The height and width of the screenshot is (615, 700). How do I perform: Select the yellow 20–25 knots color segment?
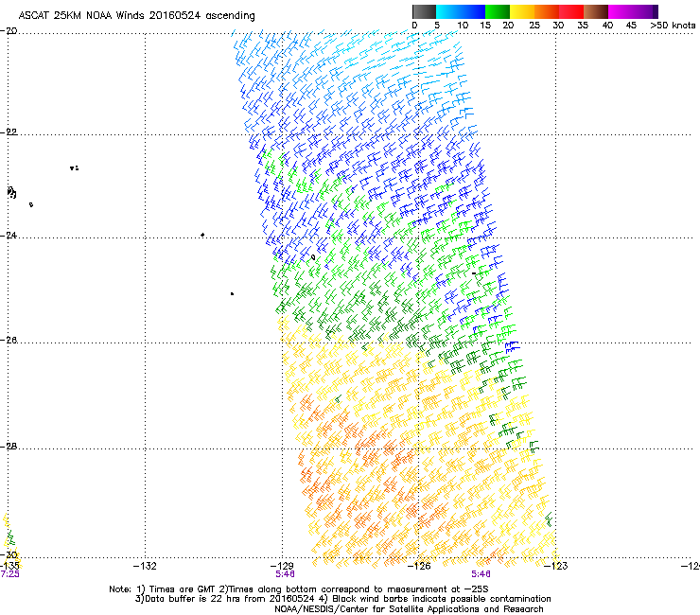point(522,11)
